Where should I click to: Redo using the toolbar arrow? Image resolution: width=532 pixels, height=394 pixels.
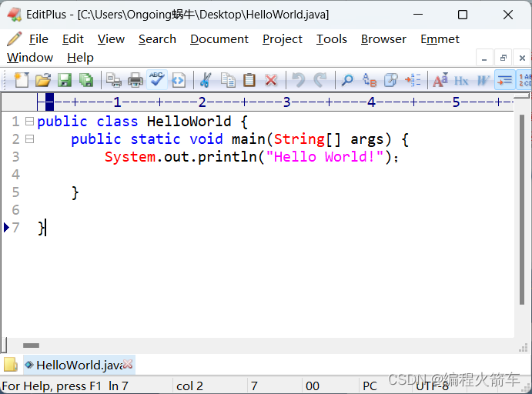[320, 80]
